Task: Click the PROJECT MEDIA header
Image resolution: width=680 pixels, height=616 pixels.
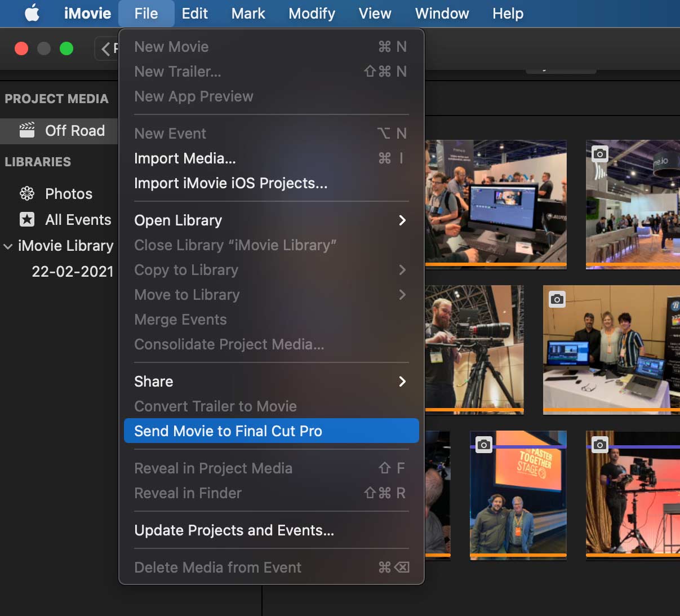Action: pos(56,99)
